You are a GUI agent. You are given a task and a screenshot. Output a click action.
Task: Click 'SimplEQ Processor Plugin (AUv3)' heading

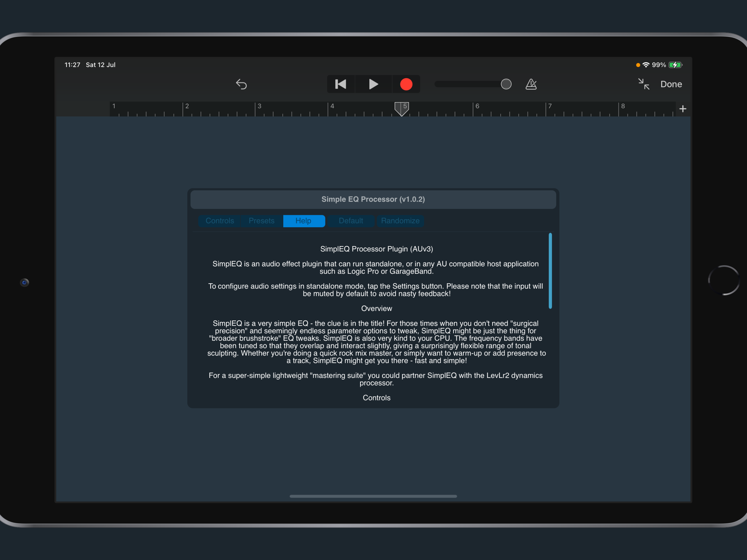click(x=377, y=249)
